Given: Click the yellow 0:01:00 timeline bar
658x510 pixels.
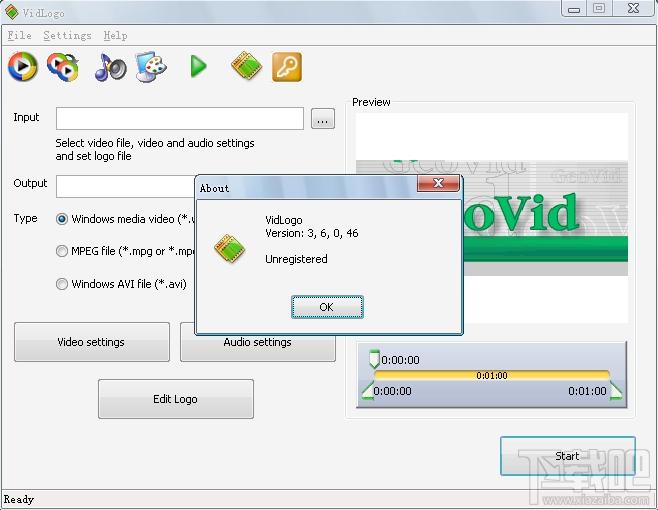Looking at the screenshot, I should click(492, 375).
